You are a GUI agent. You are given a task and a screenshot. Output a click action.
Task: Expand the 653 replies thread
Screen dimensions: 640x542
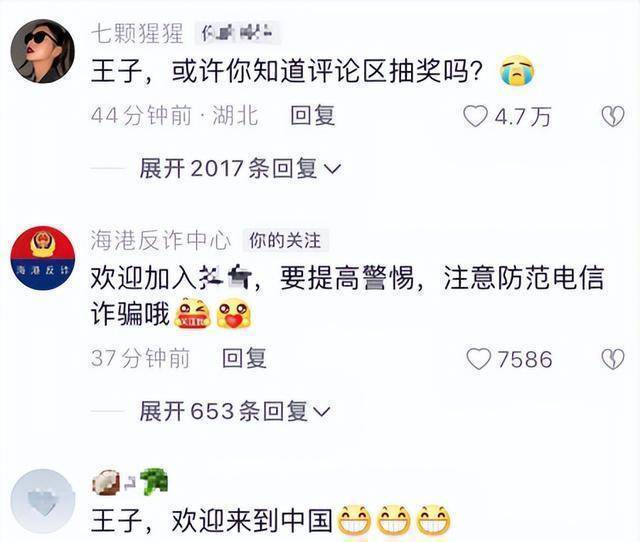coord(235,411)
